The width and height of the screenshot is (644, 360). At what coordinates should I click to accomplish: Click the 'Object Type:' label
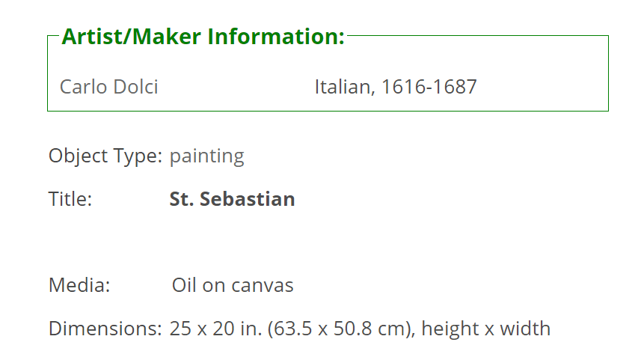coord(105,156)
